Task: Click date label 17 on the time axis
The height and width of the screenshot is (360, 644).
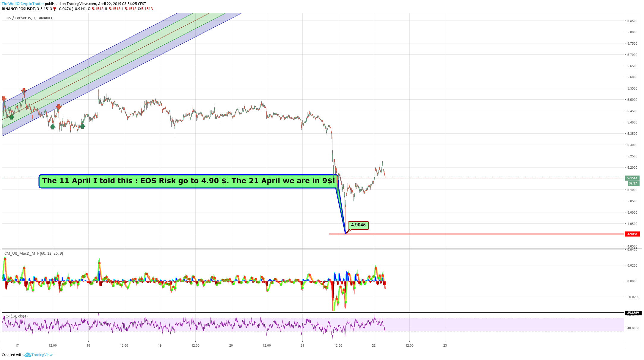Action: coord(17,345)
